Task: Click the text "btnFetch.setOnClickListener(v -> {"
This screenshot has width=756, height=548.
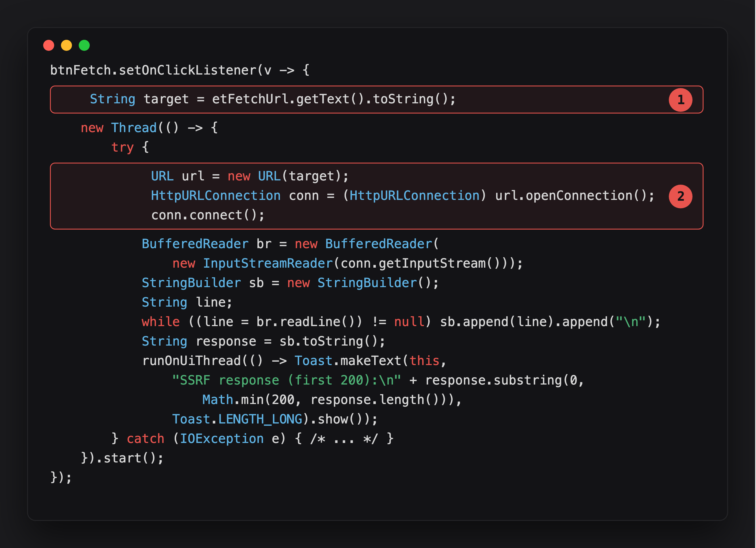Action: coord(180,70)
